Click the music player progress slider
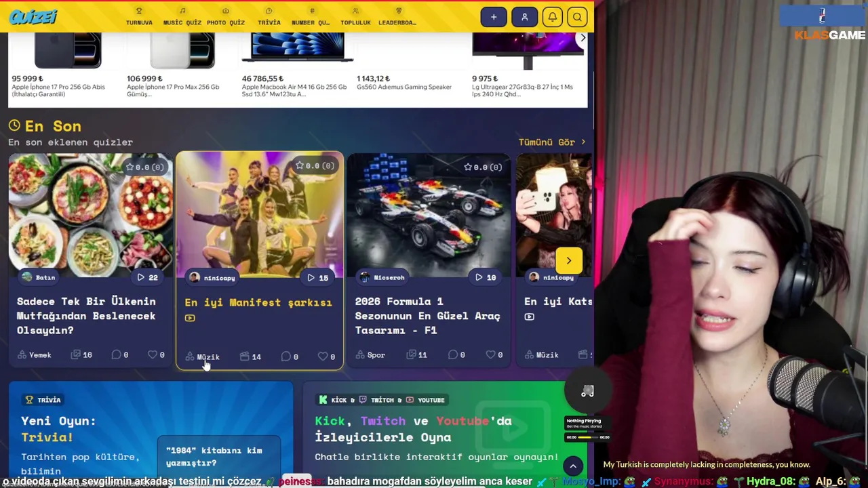This screenshot has width=868, height=488. click(x=587, y=437)
